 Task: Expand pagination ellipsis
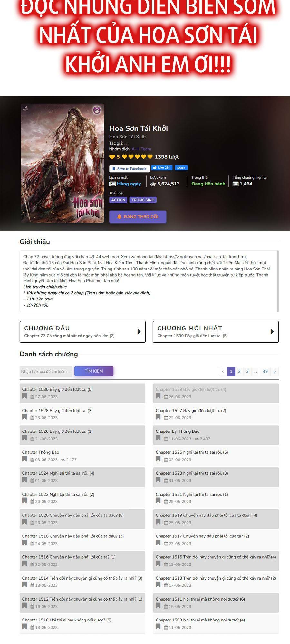click(256, 371)
